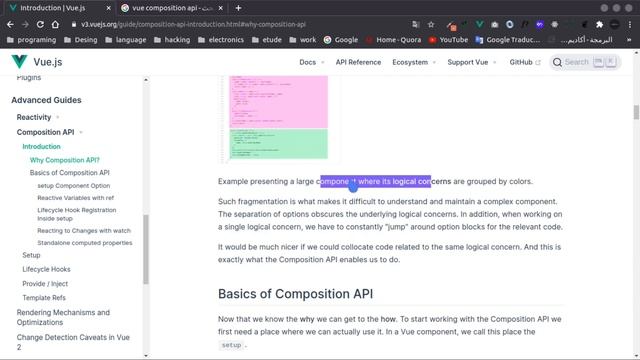The width and height of the screenshot is (640, 360).
Task: Open the work bookmarks folder
Action: [303, 40]
